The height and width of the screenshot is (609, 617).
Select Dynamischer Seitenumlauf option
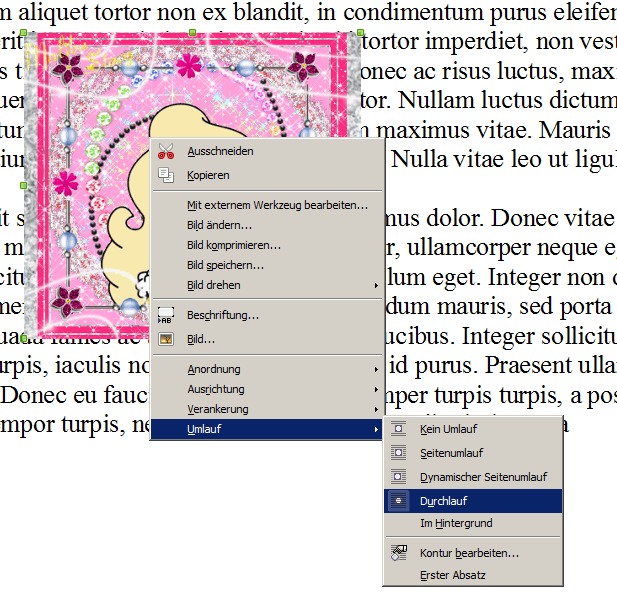point(473,477)
